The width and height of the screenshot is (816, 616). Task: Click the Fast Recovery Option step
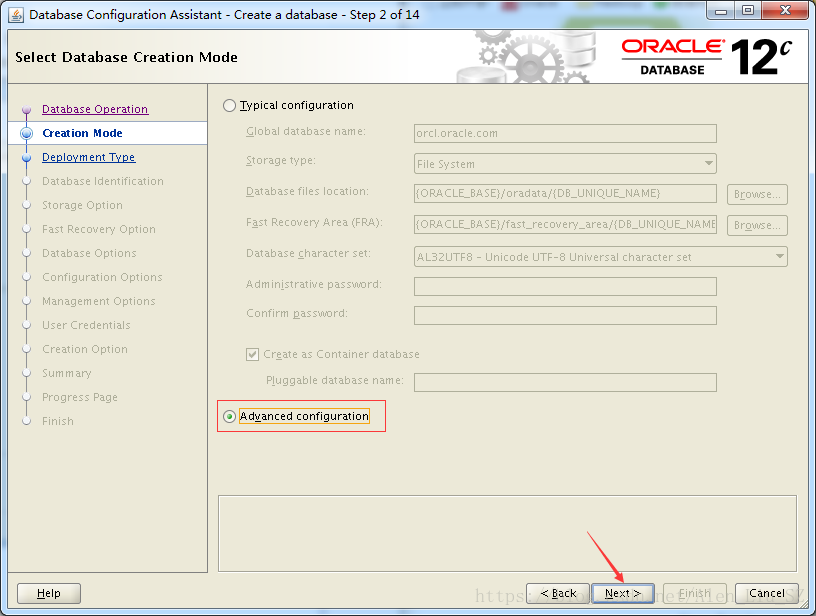point(99,229)
